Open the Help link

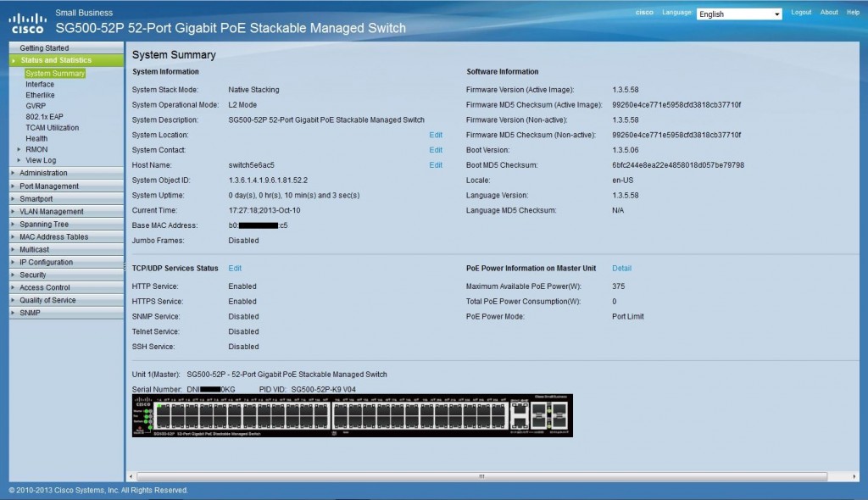(x=853, y=12)
